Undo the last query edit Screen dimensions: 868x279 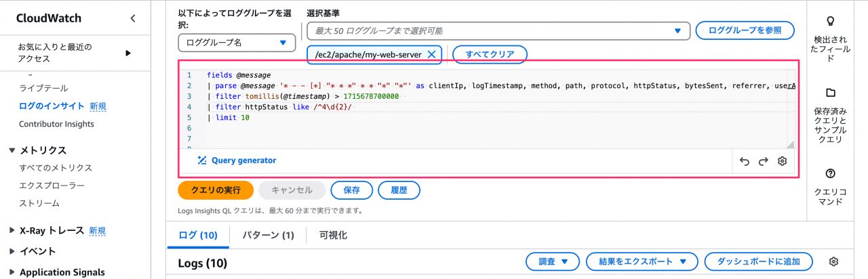pos(745,162)
